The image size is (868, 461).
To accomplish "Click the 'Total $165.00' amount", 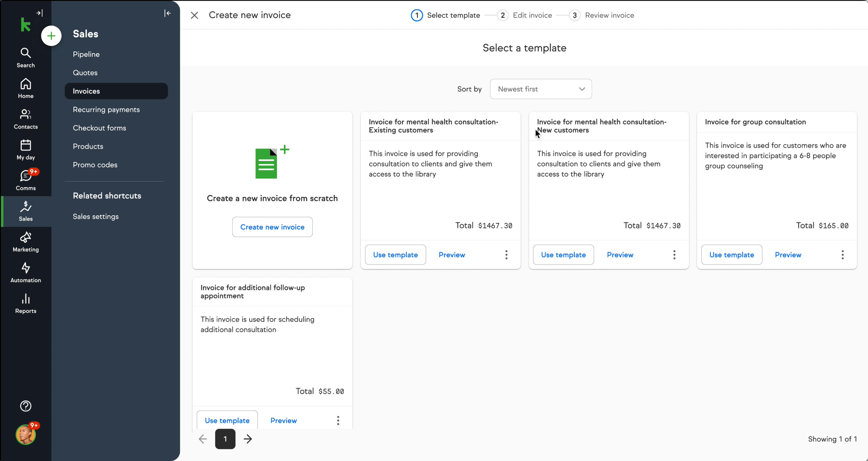I will (822, 225).
